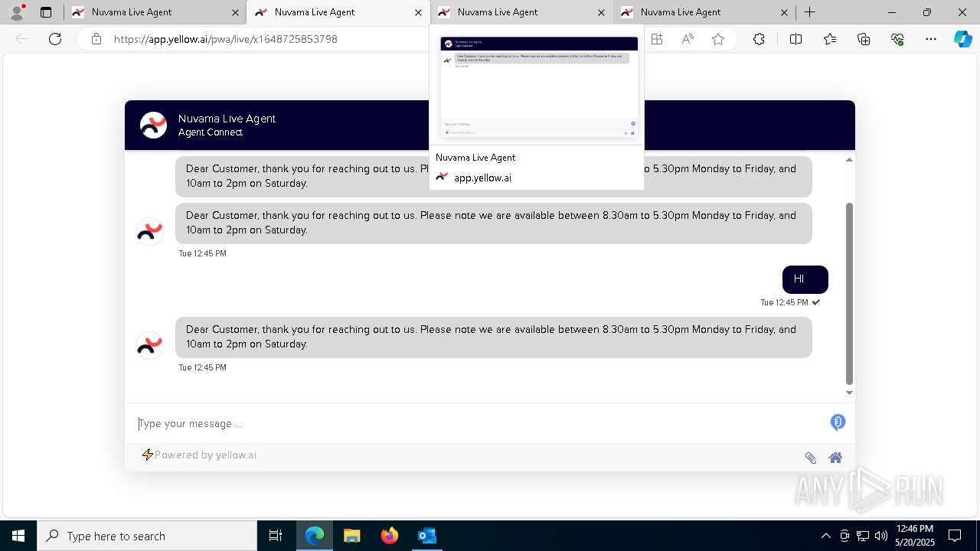Open the tab actions menu icon

pyautogui.click(x=46, y=12)
